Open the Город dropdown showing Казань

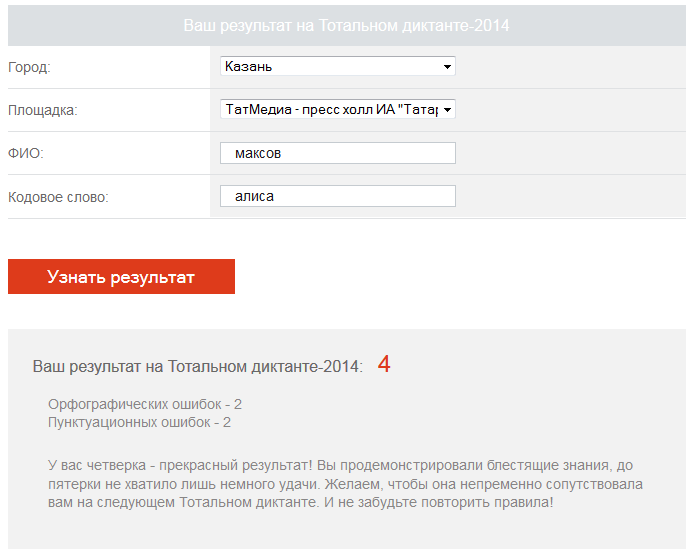(338, 66)
